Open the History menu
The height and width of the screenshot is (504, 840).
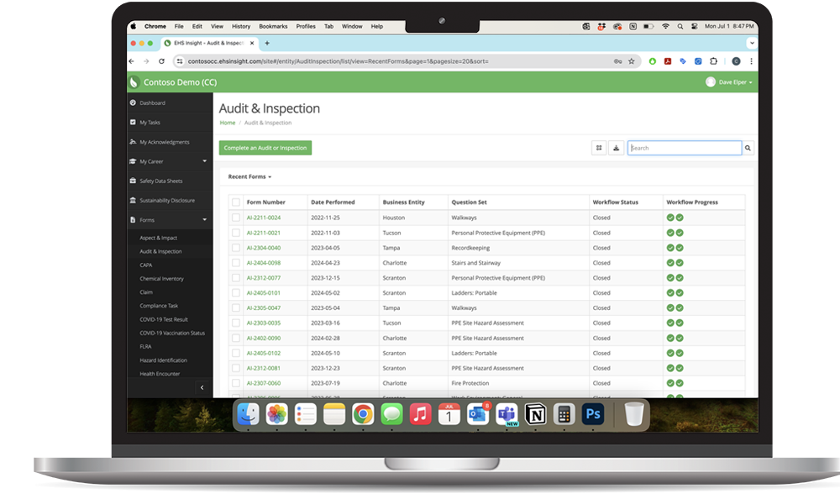coord(241,26)
